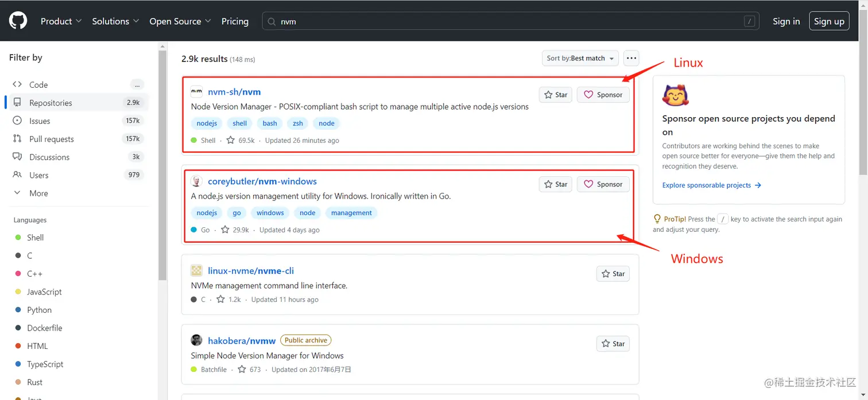868x400 pixels.
Task: Open the 69.5k stargazers of nvm-sh/nvm
Action: click(x=241, y=140)
